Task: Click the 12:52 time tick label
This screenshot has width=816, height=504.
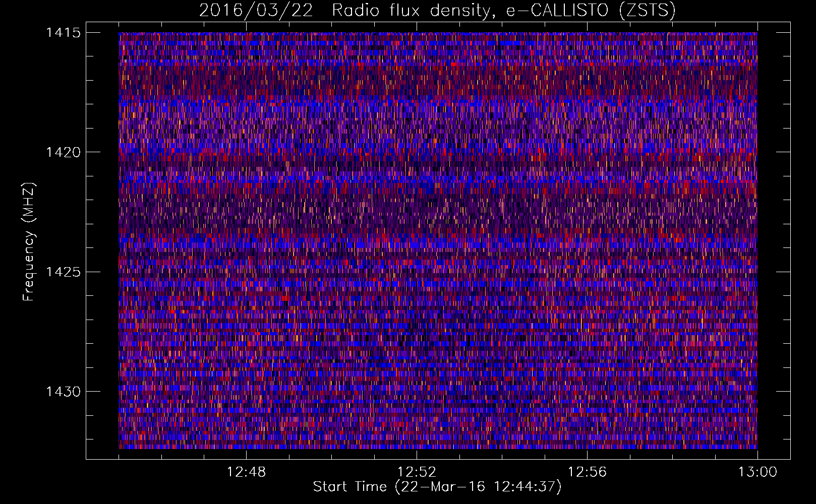Action: pos(417,472)
